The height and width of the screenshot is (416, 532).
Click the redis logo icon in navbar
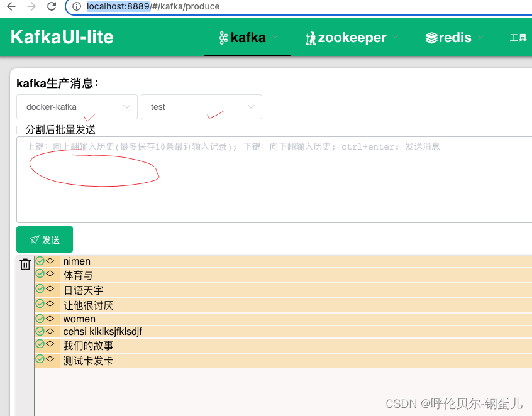[x=431, y=38]
